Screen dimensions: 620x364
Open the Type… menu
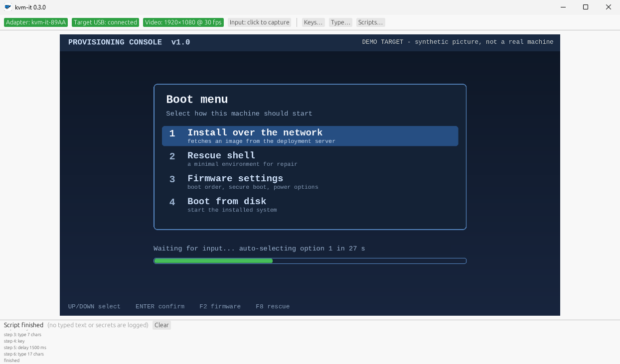click(x=341, y=22)
